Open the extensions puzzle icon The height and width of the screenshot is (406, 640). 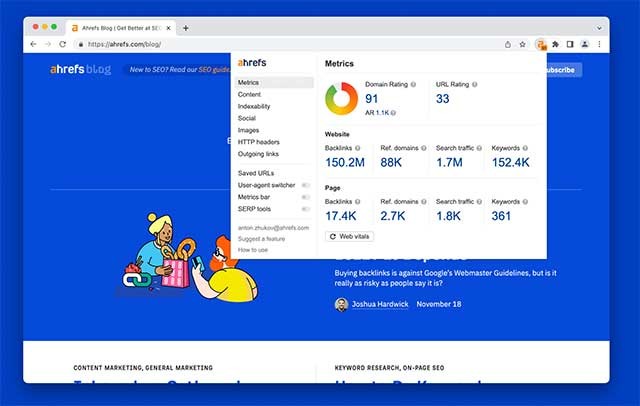(x=556, y=44)
